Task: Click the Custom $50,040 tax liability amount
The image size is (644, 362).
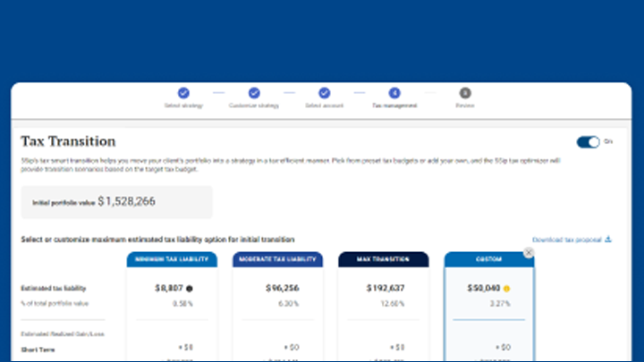Action: [x=483, y=289]
